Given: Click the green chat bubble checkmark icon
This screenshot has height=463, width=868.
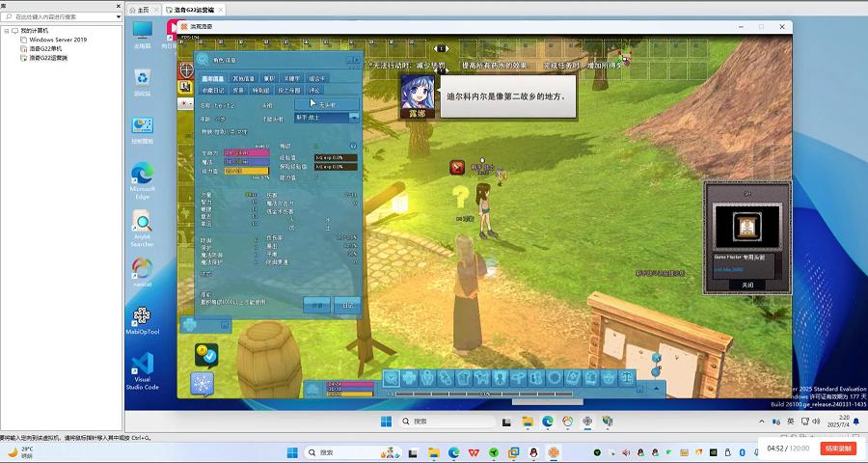Looking at the screenshot, I should [206, 356].
